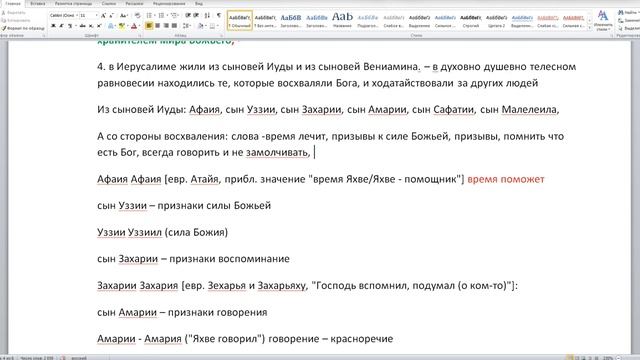
Task: Click Copy (Копировать) in clipboard group
Action: 16,20
